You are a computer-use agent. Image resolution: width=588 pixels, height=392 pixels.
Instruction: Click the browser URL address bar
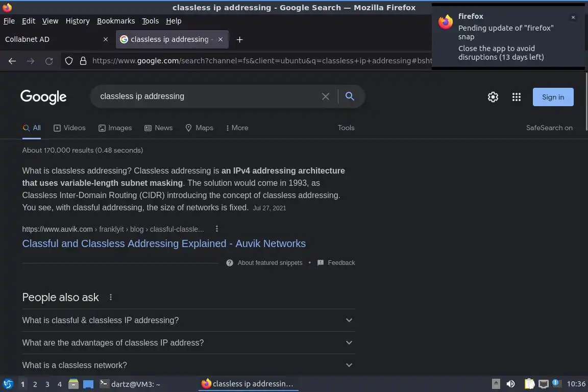(x=262, y=61)
